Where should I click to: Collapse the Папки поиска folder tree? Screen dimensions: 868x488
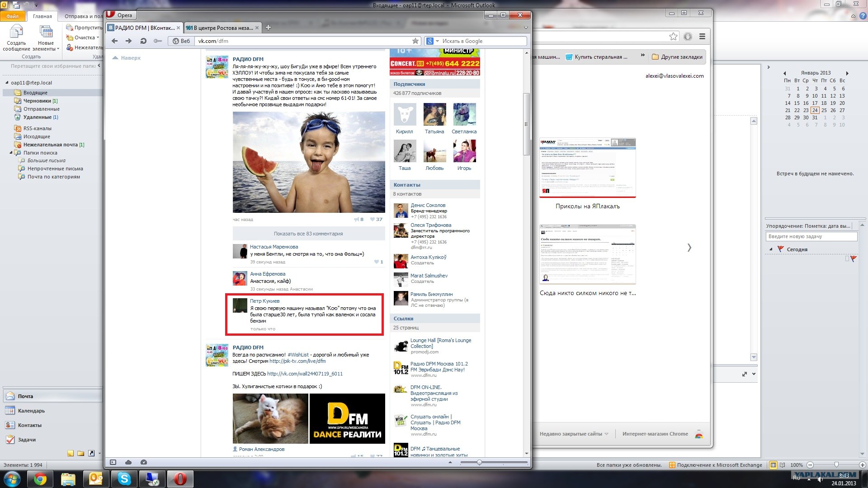point(11,153)
